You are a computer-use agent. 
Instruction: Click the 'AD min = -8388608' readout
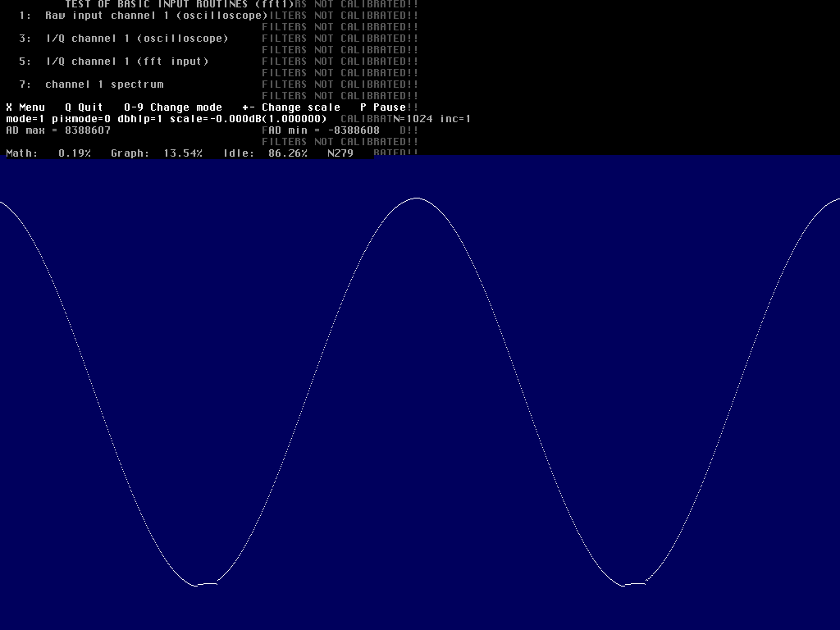click(x=323, y=130)
